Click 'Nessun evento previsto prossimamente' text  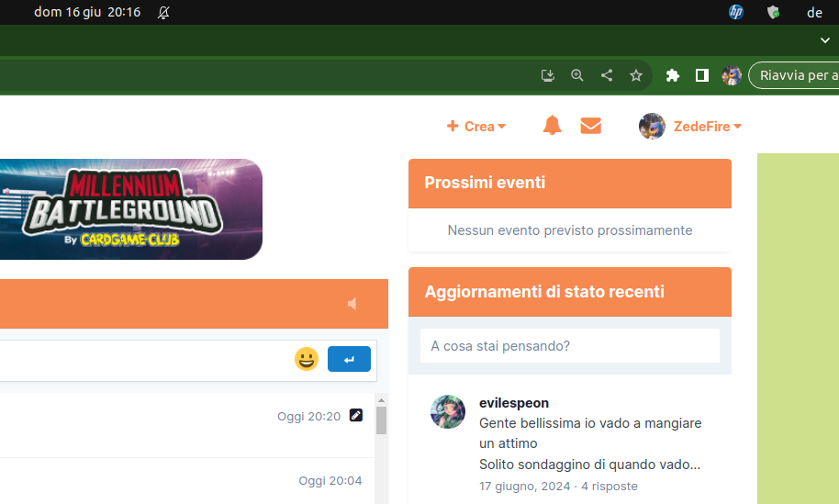tap(570, 230)
